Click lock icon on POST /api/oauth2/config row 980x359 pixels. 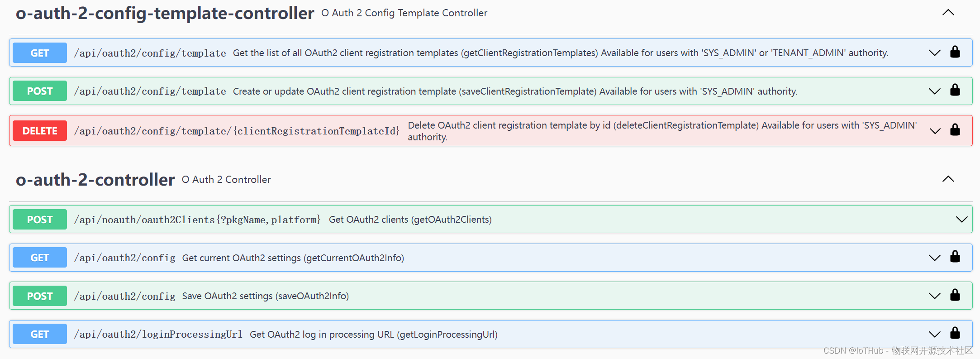[955, 295]
